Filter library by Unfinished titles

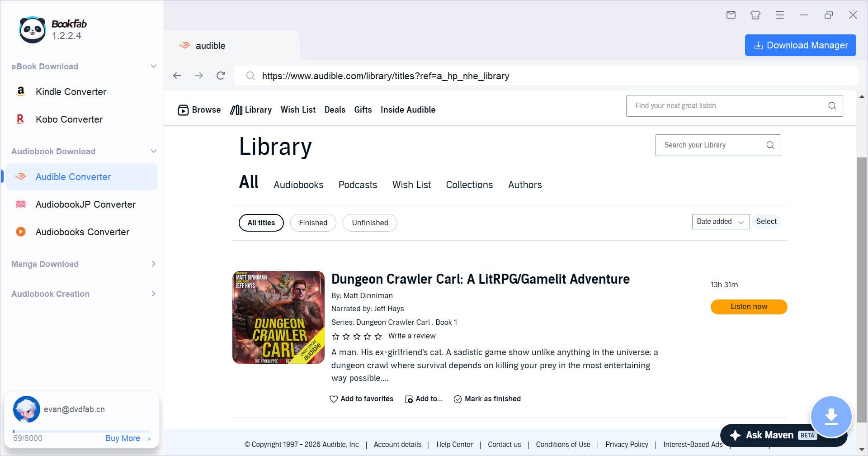(370, 223)
